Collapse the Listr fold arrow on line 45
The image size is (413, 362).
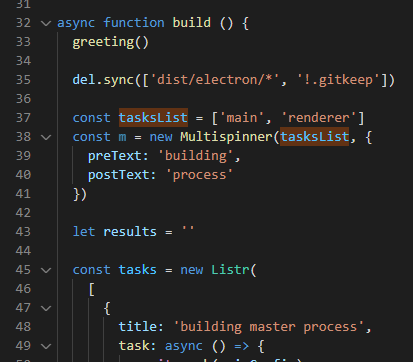[46, 270]
